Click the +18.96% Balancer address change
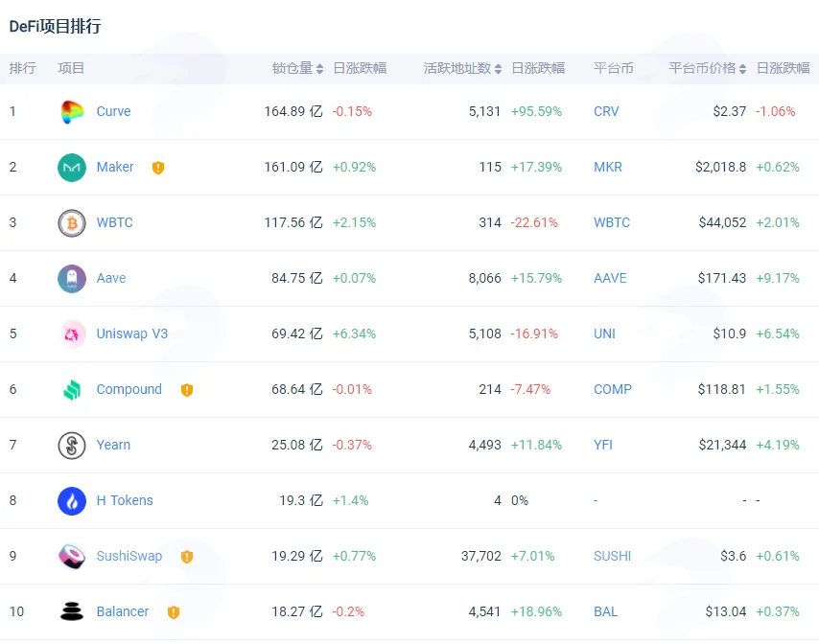Viewport: 819px width, 644px height. pyautogui.click(x=536, y=611)
